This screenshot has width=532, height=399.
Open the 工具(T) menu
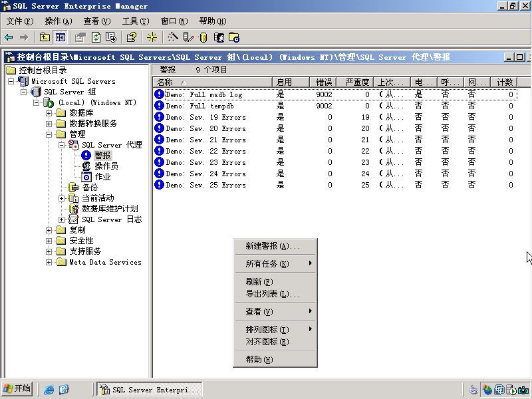pos(136,21)
